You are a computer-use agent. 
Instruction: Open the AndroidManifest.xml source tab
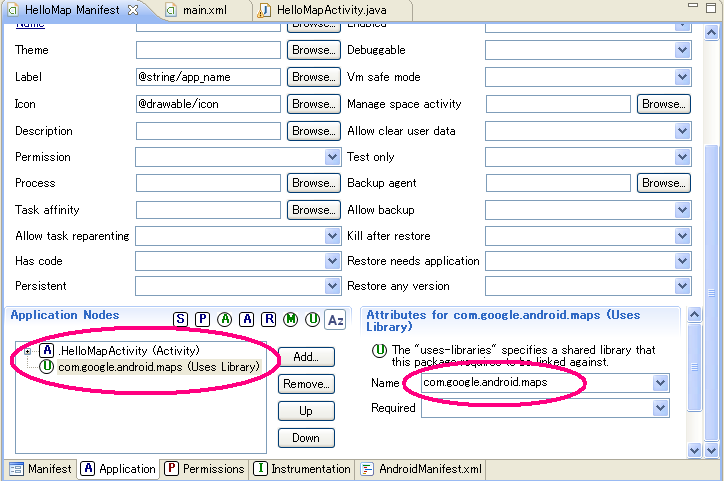(x=421, y=469)
